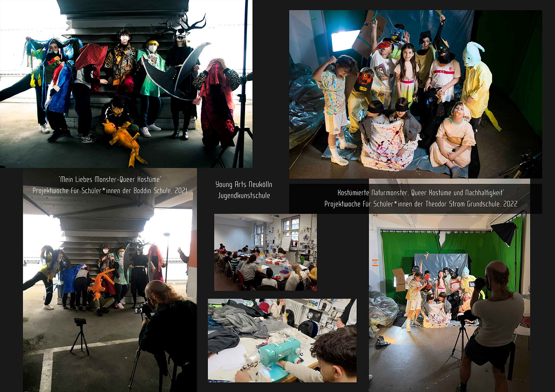Click the Boddin Schule 2021 caption line
The width and height of the screenshot is (555, 392).
[110, 191]
